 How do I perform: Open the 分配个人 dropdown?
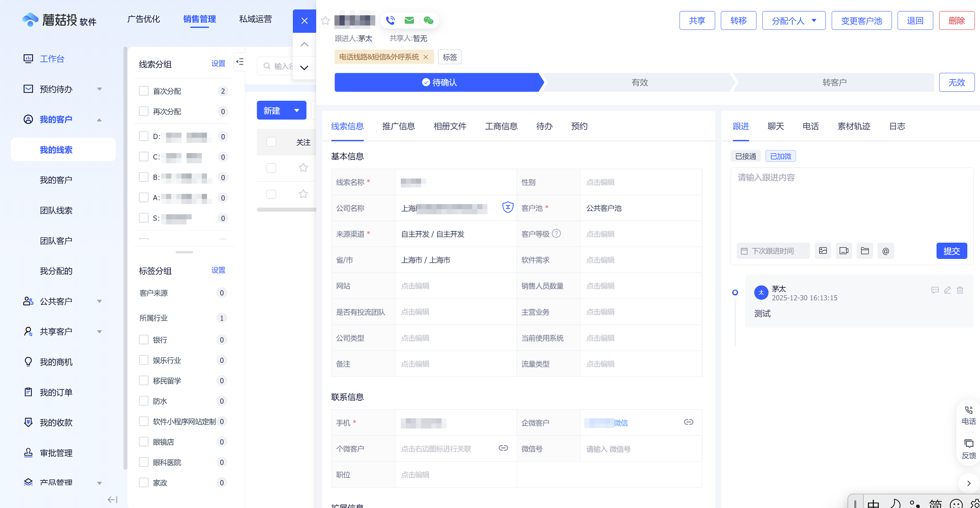pyautogui.click(x=793, y=20)
